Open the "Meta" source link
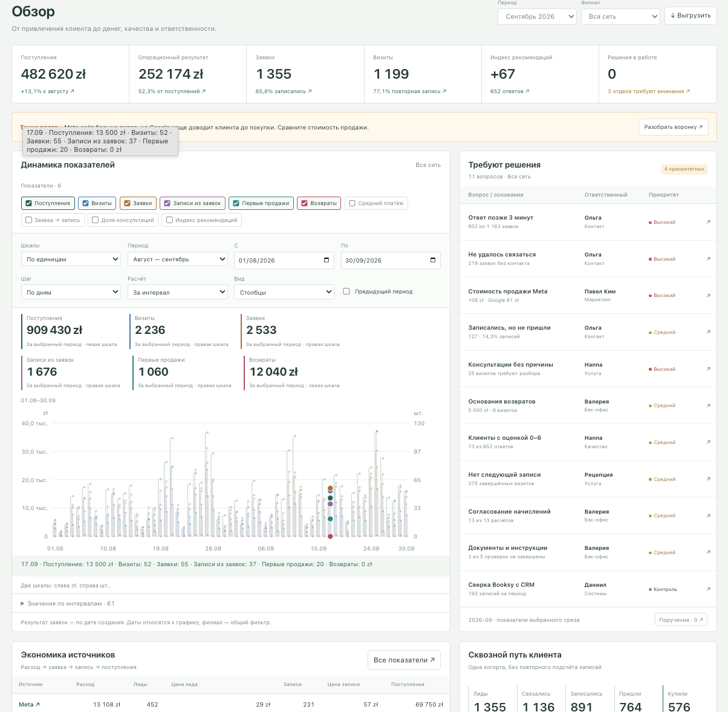The height and width of the screenshot is (712, 728). [30, 705]
